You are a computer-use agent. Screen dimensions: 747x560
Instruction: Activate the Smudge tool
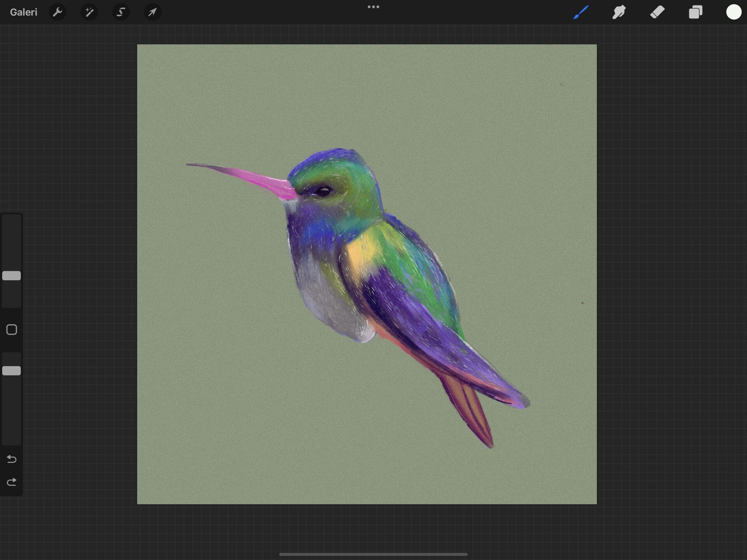(x=619, y=12)
